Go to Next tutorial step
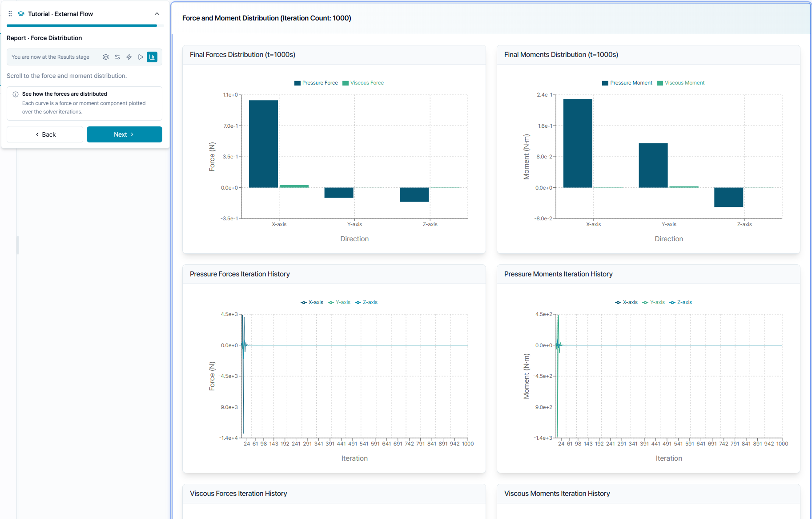 point(125,134)
